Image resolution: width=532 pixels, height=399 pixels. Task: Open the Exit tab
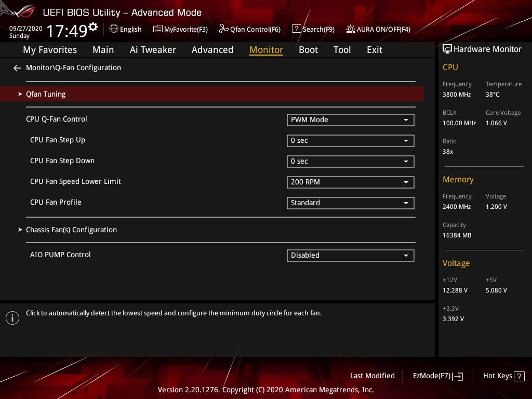point(375,50)
